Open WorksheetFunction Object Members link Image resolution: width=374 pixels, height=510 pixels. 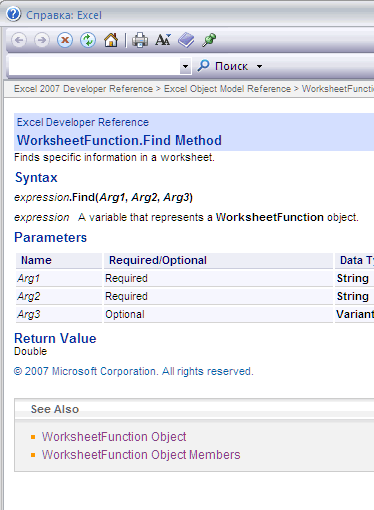click(141, 455)
